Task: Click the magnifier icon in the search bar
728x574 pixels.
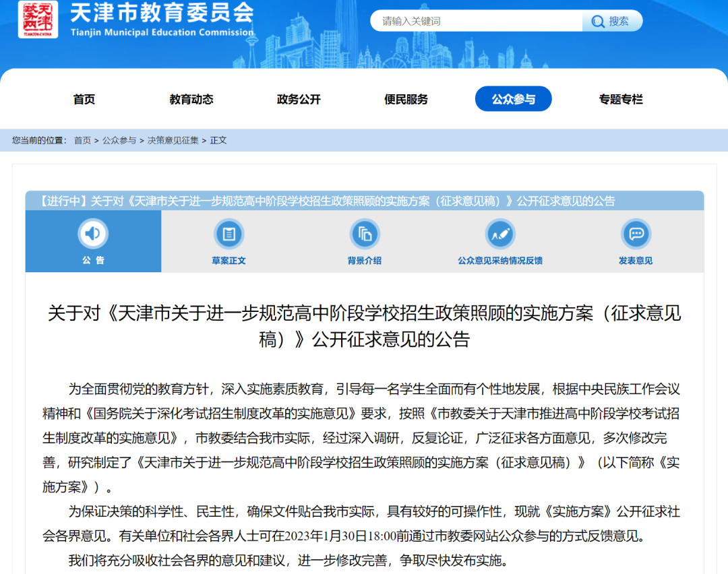Action: tap(599, 21)
